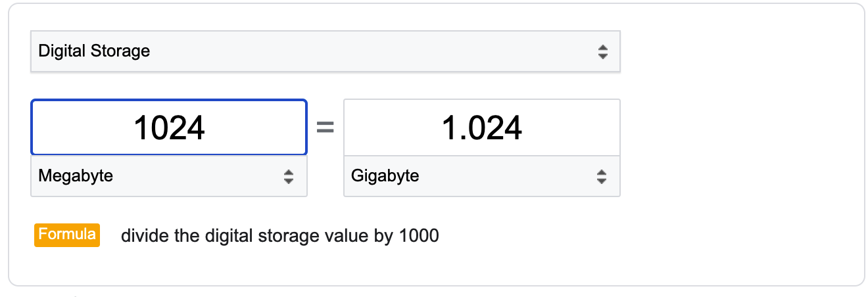
Task: Click empty card area right of Gigabyte
Action: point(736,176)
